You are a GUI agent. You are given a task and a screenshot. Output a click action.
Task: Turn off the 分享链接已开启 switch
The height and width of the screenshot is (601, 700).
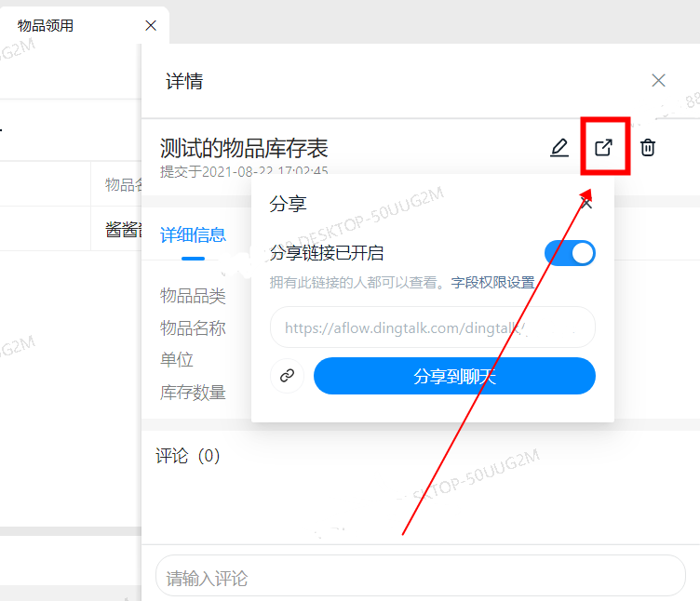coord(570,253)
